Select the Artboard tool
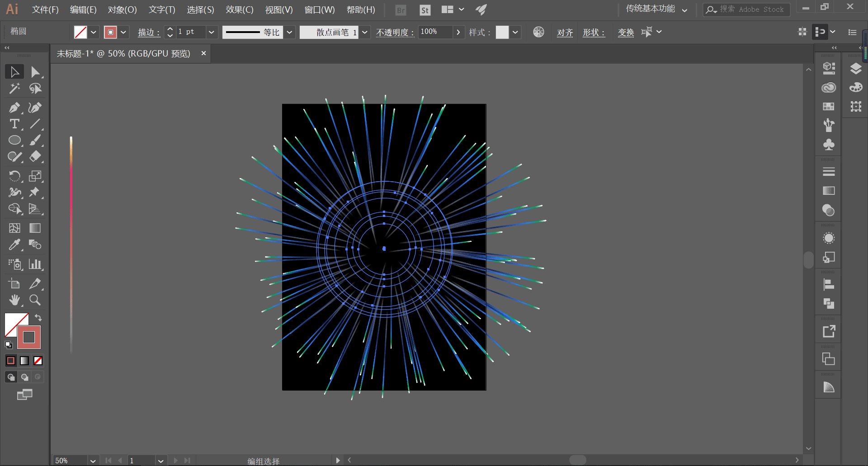This screenshot has height=466, width=868. click(x=14, y=283)
